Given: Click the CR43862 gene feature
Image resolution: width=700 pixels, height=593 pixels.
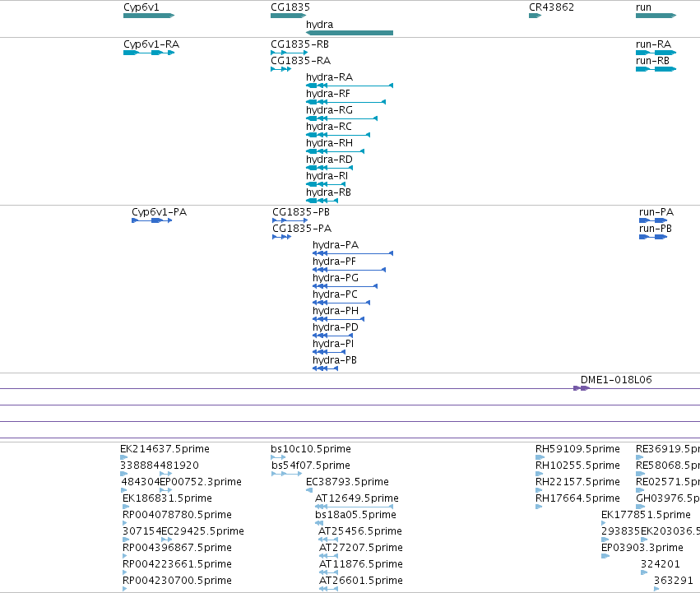Looking at the screenshot, I should tap(535, 16).
